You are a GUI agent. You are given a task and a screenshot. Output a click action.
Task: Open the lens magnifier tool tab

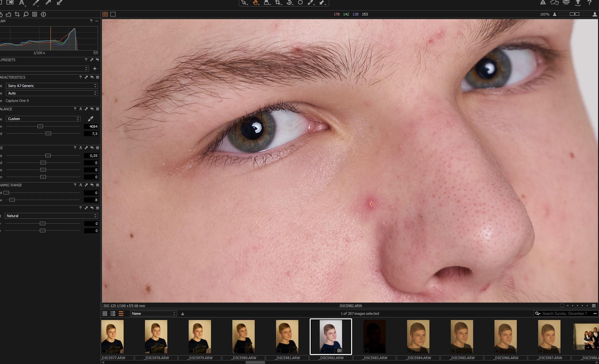point(26,14)
